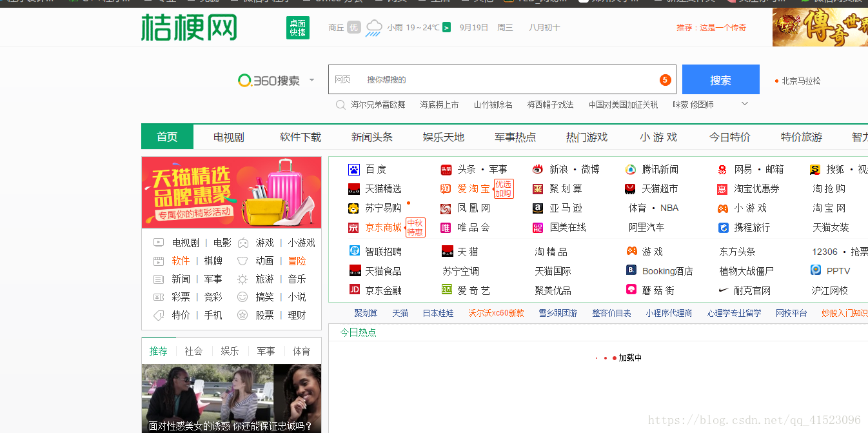The width and height of the screenshot is (868, 433).
Task: Expand the hot search suggestions chevron
Action: click(x=745, y=103)
